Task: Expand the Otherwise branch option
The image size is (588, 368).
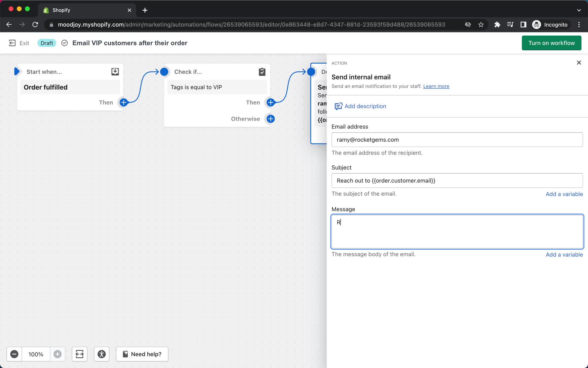Action: tap(270, 118)
